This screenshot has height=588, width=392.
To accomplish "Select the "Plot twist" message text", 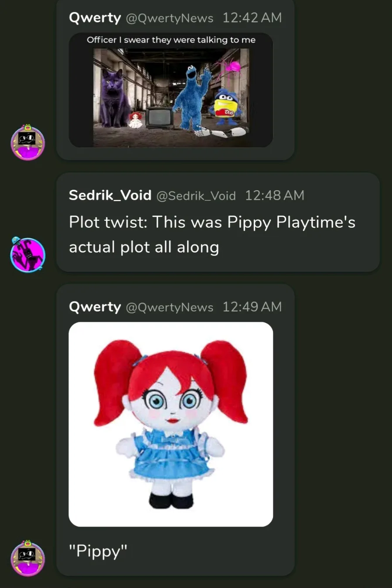I will (212, 235).
